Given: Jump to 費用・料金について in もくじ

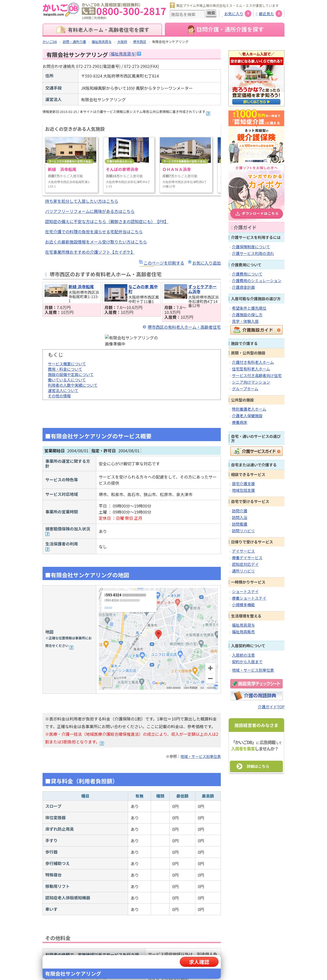Looking at the screenshot, I should (65, 369).
